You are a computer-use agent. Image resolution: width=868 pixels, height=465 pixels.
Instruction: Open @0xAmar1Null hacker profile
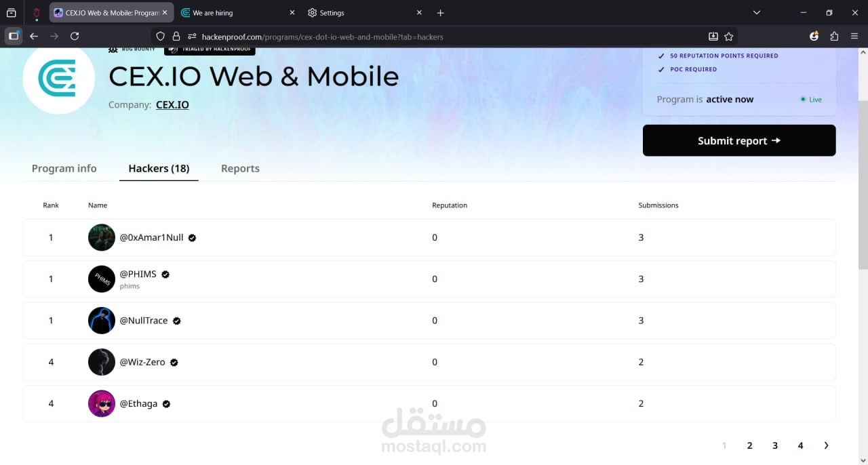[152, 237]
